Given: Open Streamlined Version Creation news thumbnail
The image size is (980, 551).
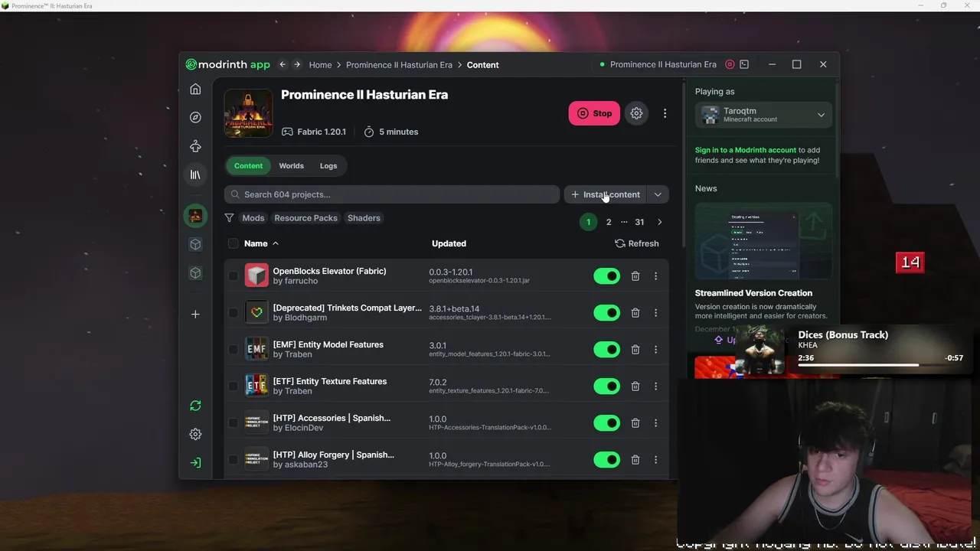Looking at the screenshot, I should click(763, 243).
